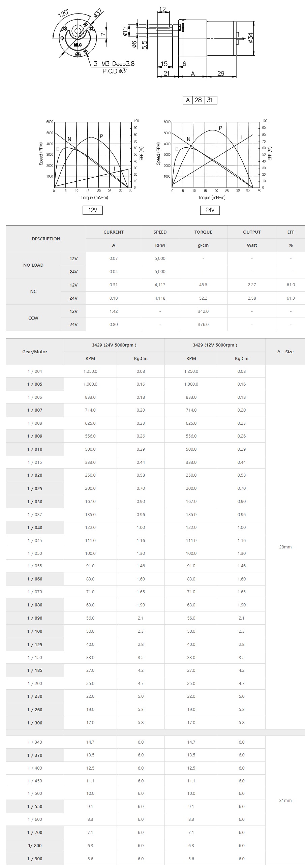
Task: Click the 28mm A-Size cell
Action: click(x=285, y=547)
